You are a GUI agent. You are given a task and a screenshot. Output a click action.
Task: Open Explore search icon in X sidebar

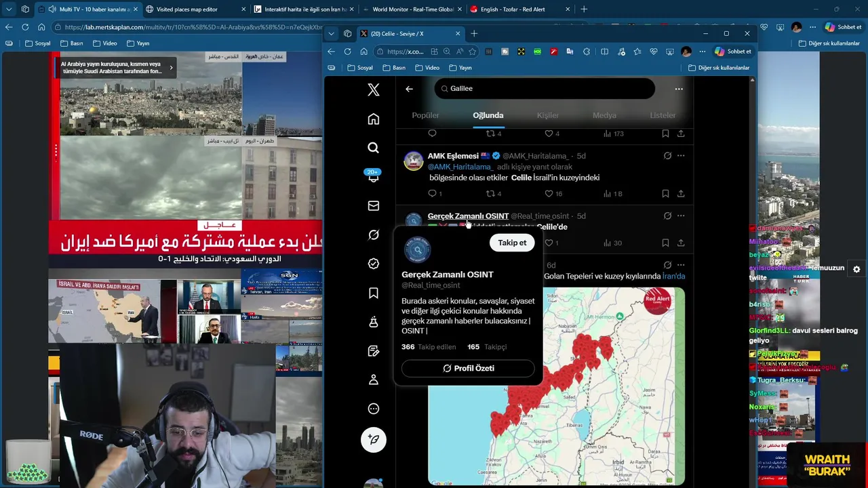(x=374, y=148)
